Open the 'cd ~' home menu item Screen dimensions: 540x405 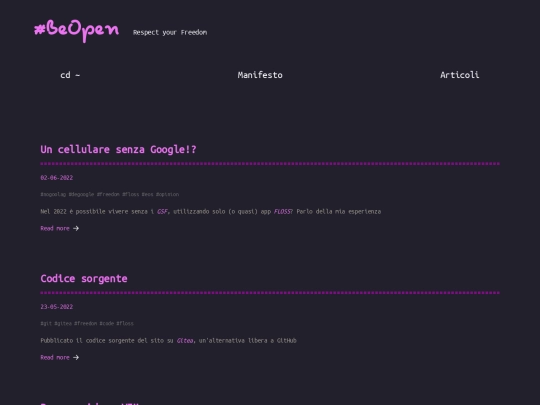[70, 75]
